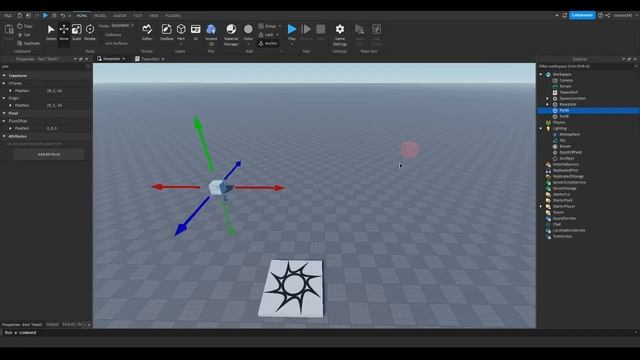Open the Play button dropdown arrow
This screenshot has height=360, width=640.
tap(292, 44)
